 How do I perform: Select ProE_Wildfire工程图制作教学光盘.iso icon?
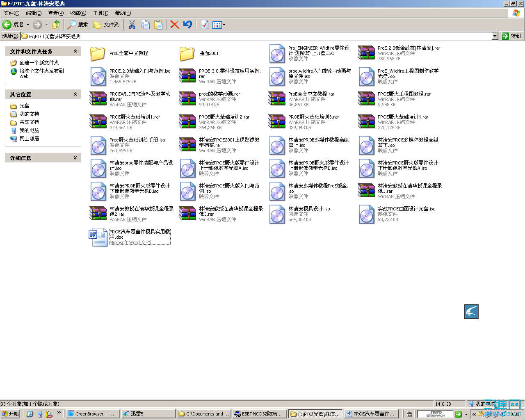[x=366, y=76]
